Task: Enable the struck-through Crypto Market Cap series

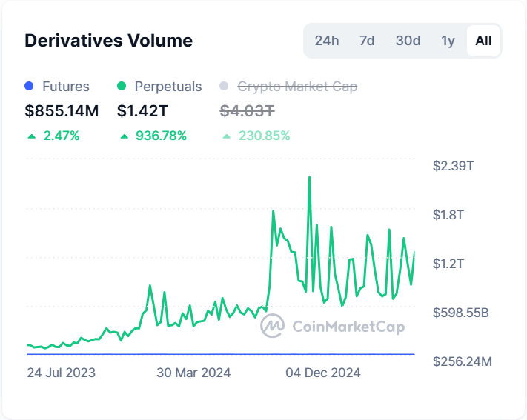Action: coord(297,87)
